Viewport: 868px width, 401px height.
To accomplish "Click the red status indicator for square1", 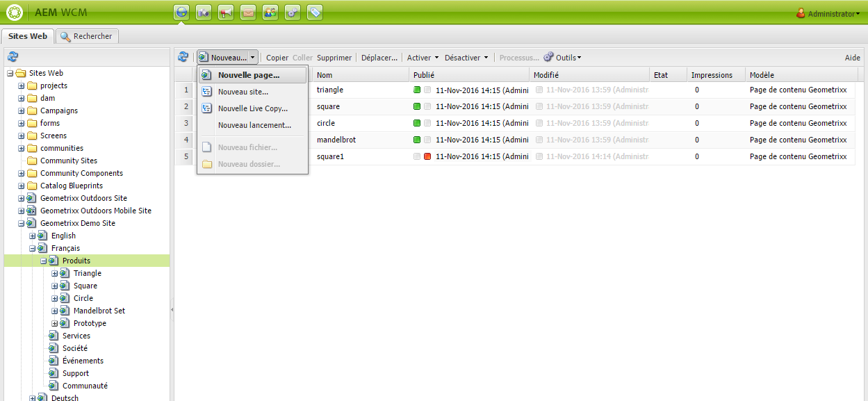I will (x=427, y=156).
